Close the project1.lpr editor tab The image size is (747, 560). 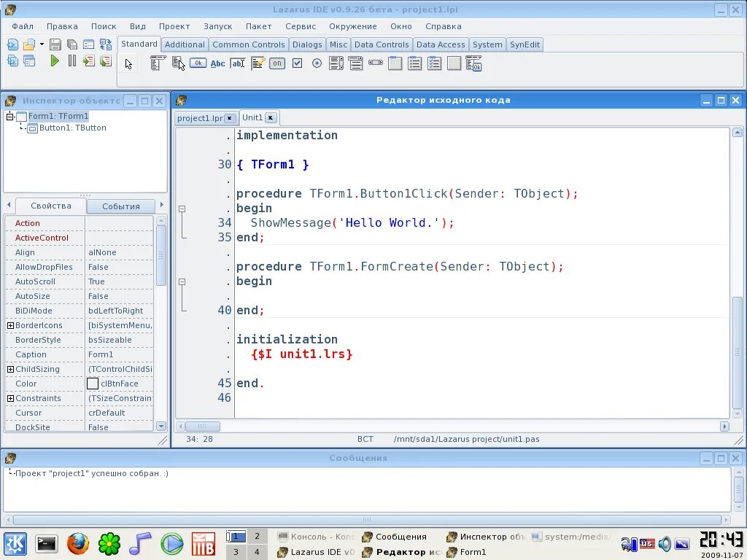pyautogui.click(x=230, y=118)
